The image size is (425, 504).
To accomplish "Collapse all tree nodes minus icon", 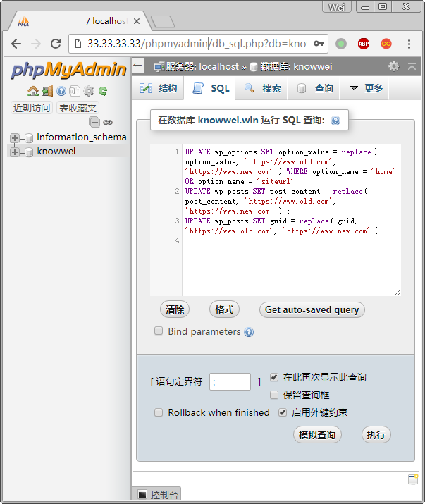I will click(94, 122).
